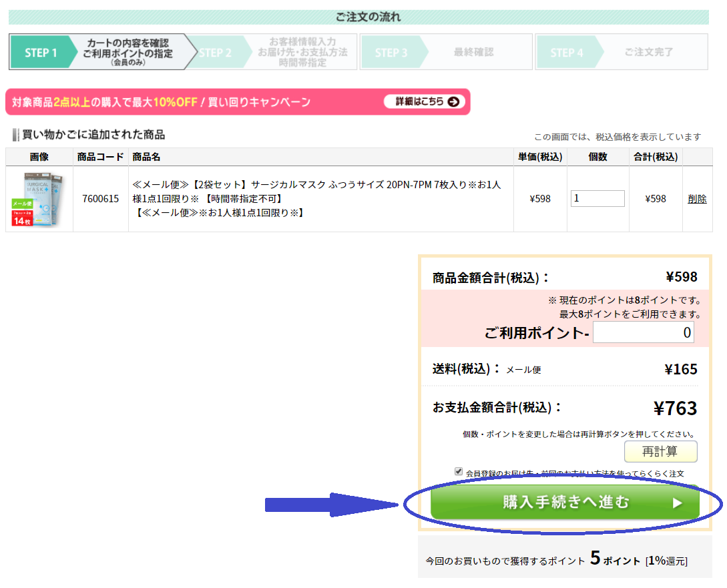
Task: Click the 買い物かごに追加された商品 heading
Action: [93, 135]
